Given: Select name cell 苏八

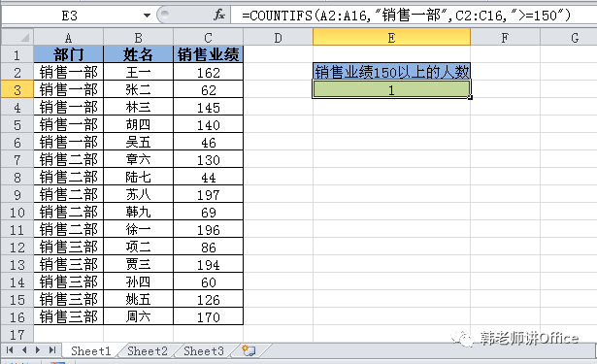Looking at the screenshot, I should [138, 194].
